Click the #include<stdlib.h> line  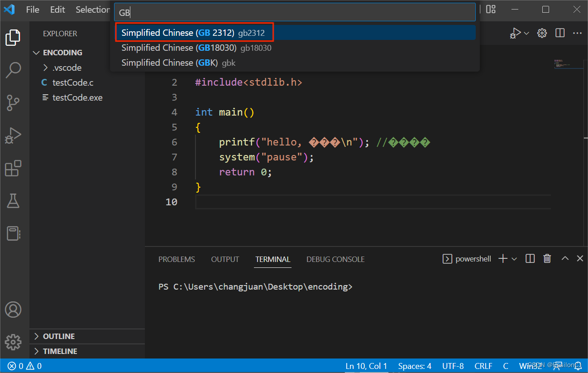249,82
